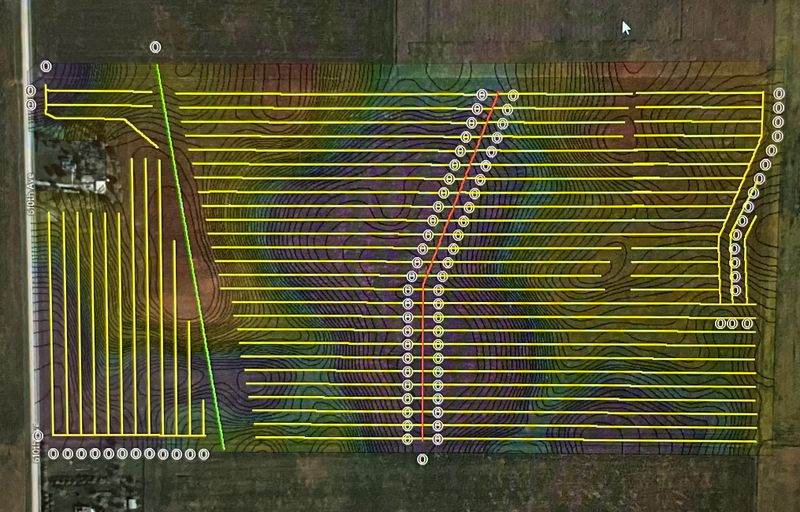Screen dimensions: 800x512
Task: Select the bottommost horizontal yellow tile line
Action: (x=505, y=439)
